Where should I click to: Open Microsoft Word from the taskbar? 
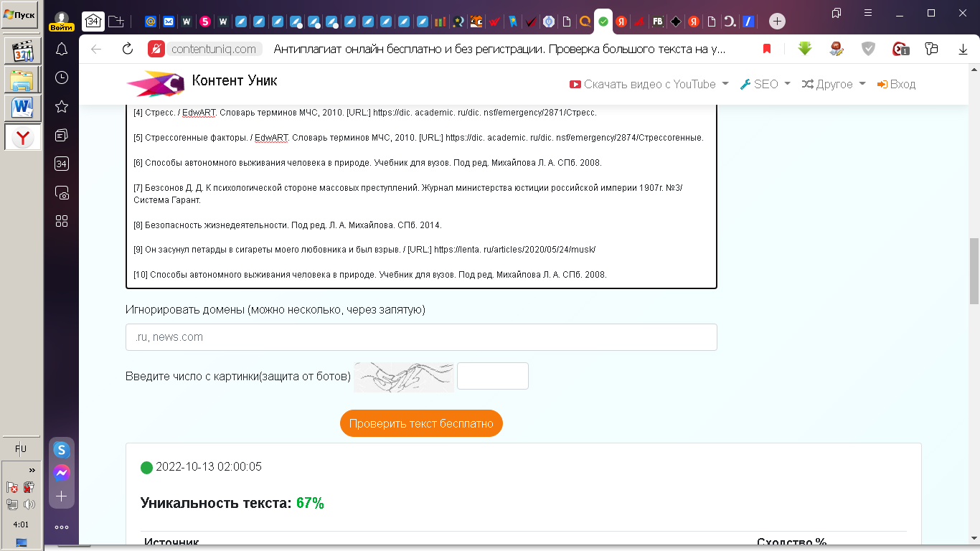[23, 108]
